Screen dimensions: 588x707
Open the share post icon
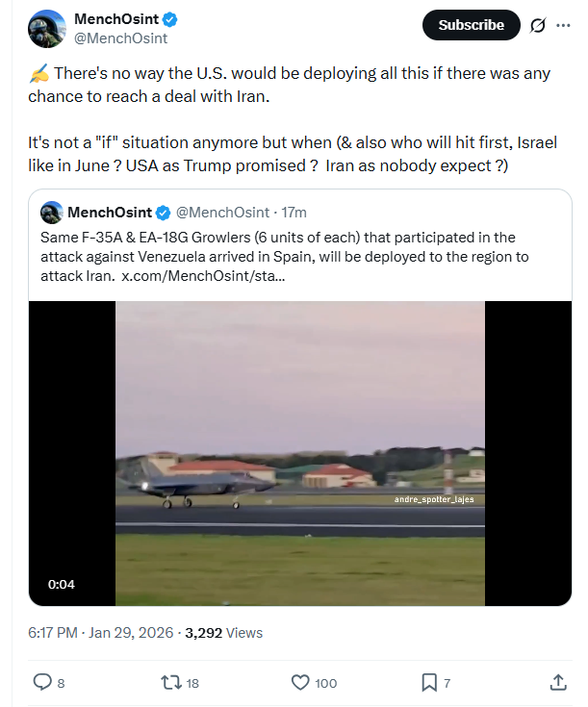pos(557,682)
